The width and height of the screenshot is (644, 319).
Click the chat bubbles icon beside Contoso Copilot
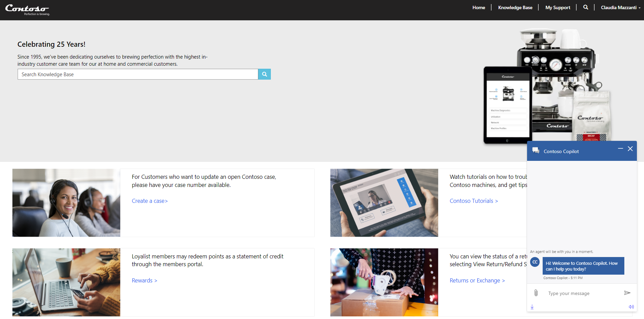pyautogui.click(x=536, y=151)
